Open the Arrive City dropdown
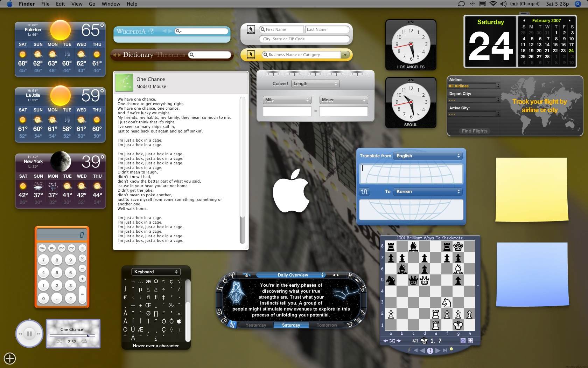Viewport: 588px width, 368px height. click(x=474, y=114)
